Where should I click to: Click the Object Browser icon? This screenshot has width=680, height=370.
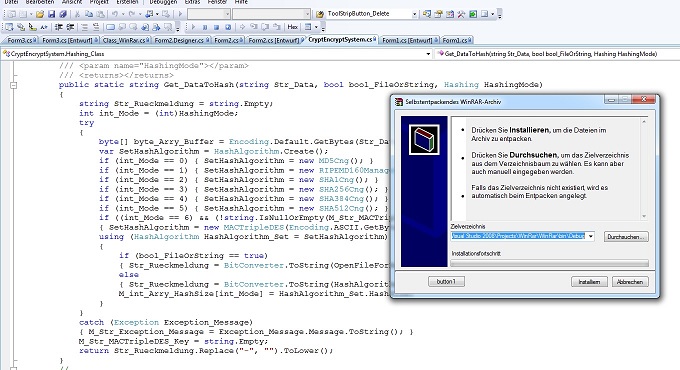pos(450,14)
